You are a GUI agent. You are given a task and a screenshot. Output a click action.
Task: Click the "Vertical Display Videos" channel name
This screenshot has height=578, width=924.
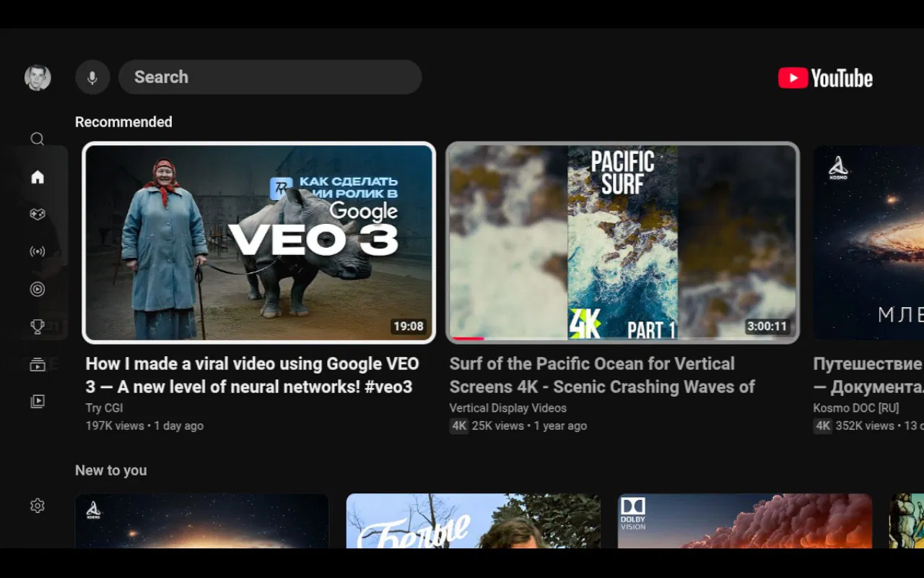(x=508, y=408)
